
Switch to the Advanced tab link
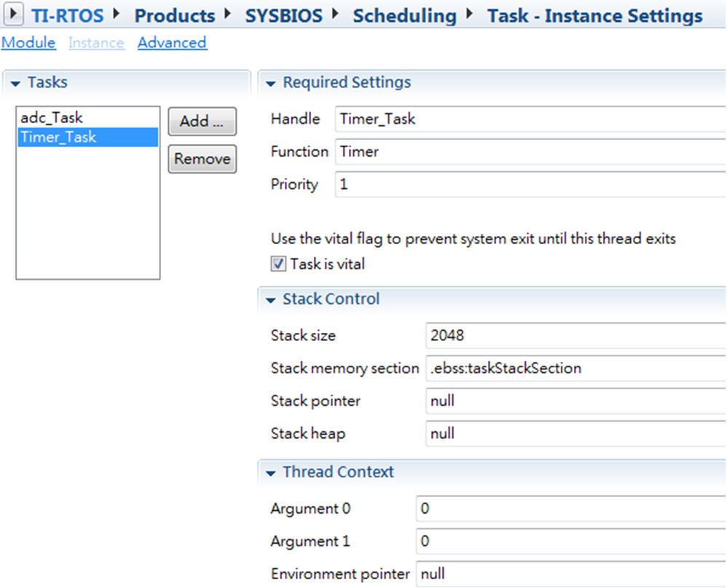[172, 43]
